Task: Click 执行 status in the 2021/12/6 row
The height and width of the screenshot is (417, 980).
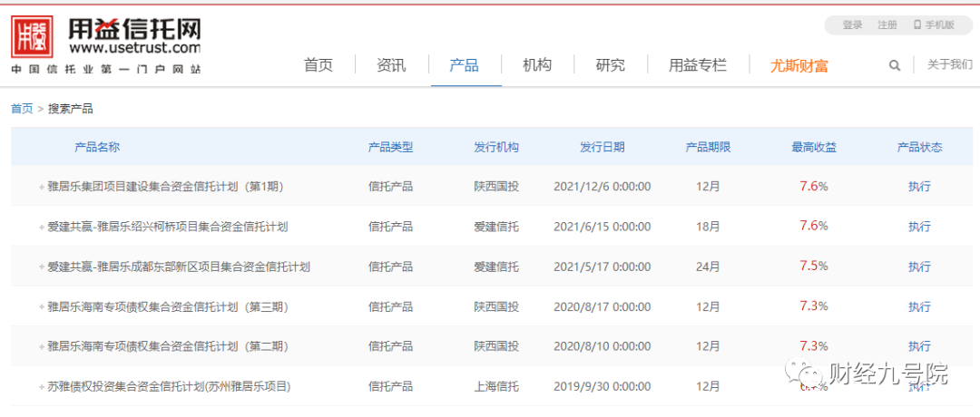Action: [x=919, y=186]
